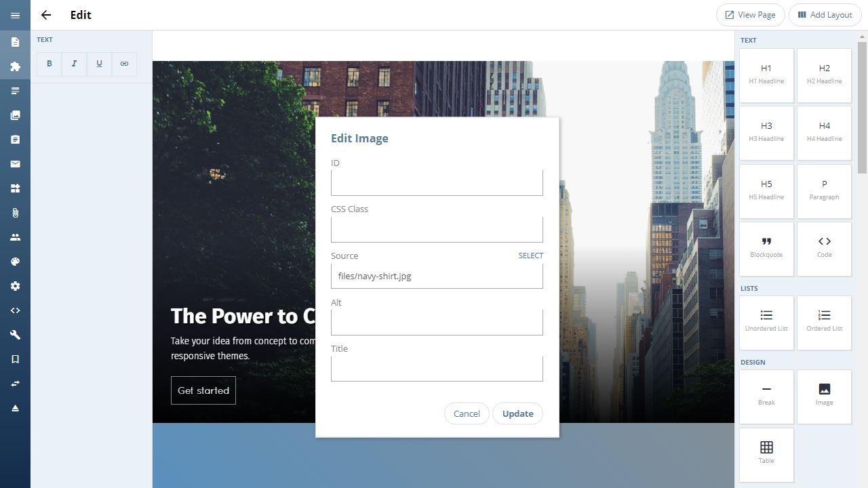Open the hamburger menu in sidebar
Screen dimensions: 868x488
pos(15,15)
